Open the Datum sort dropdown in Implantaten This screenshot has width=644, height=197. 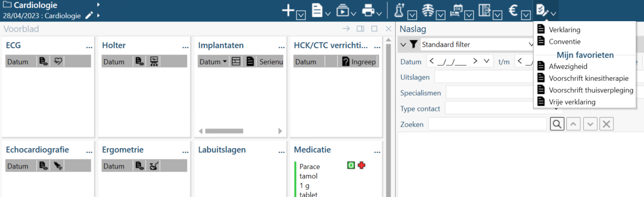(x=213, y=62)
